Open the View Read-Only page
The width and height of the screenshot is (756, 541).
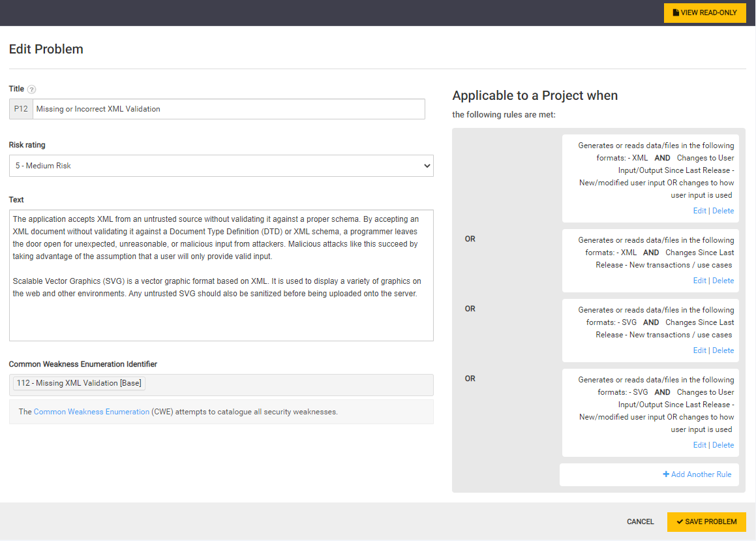tap(704, 13)
